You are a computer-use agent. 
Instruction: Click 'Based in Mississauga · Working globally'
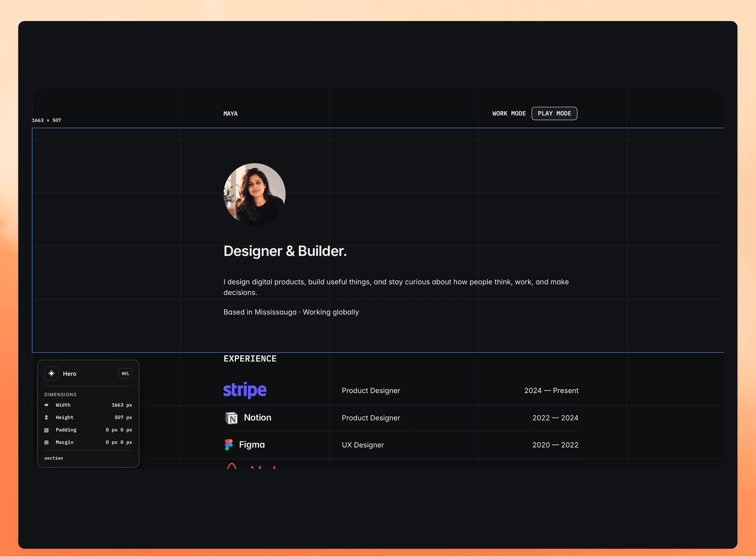(x=291, y=312)
